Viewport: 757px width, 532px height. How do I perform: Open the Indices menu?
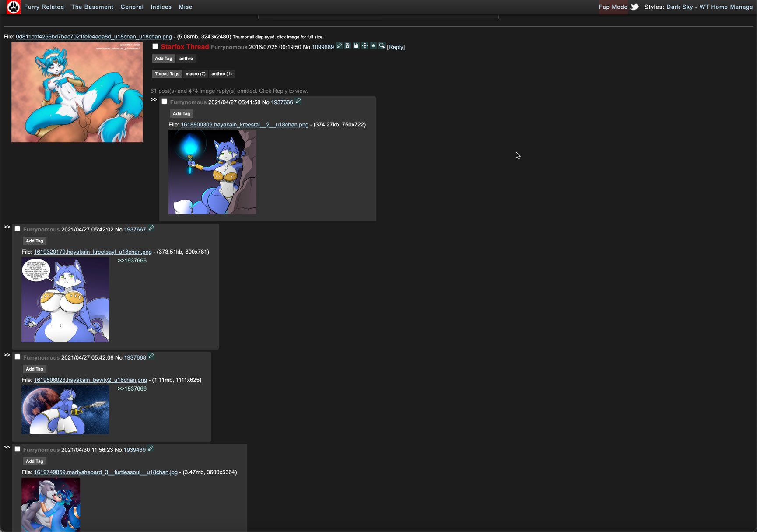coord(161,7)
